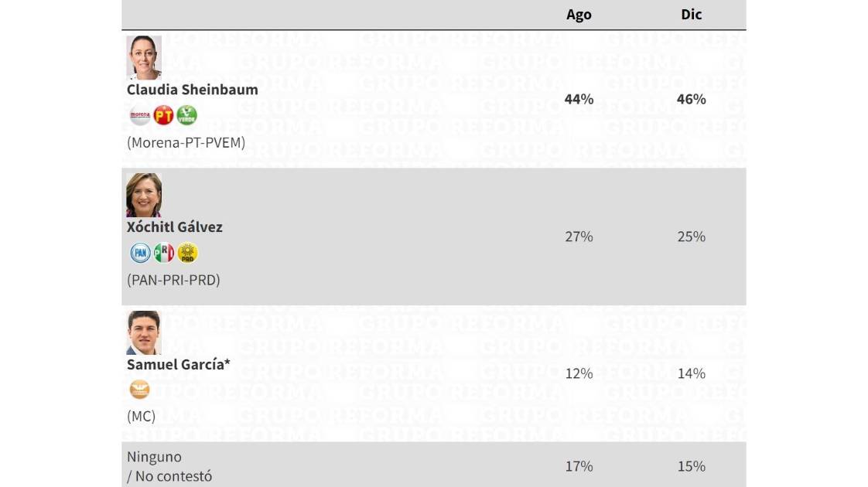Click the PRI party logo
This screenshot has height=487, width=868.
[164, 253]
